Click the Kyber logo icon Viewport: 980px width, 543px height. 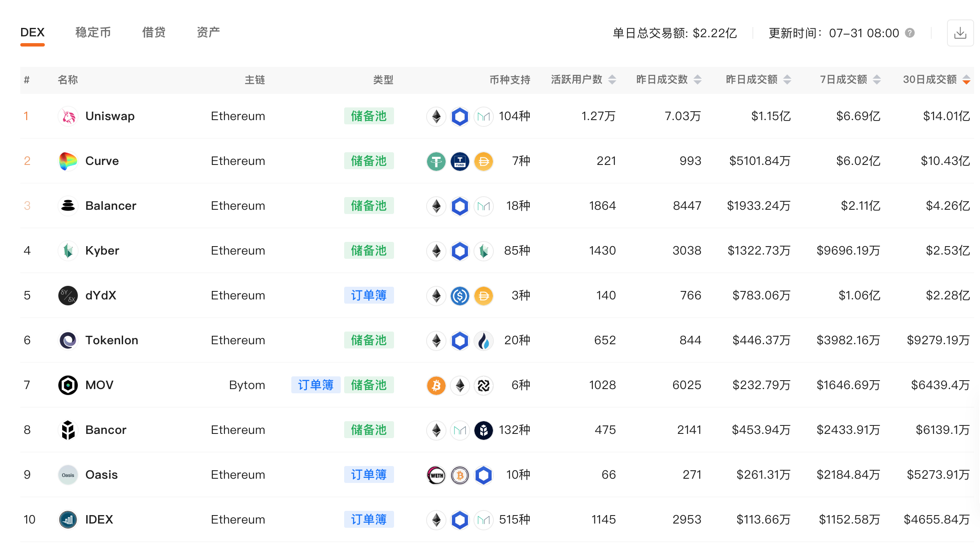pyautogui.click(x=68, y=251)
